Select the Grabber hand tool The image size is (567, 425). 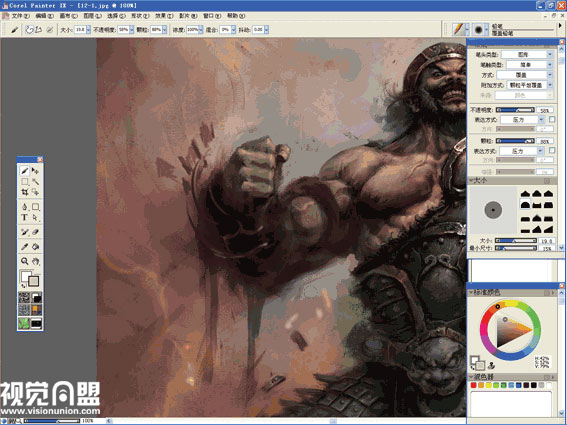point(35,261)
